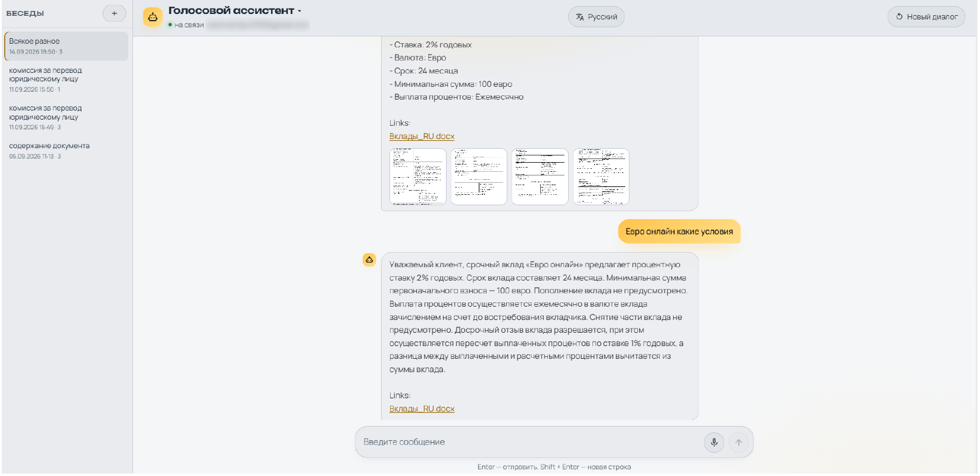
Task: Start a new conversation with plus button
Action: (x=114, y=13)
